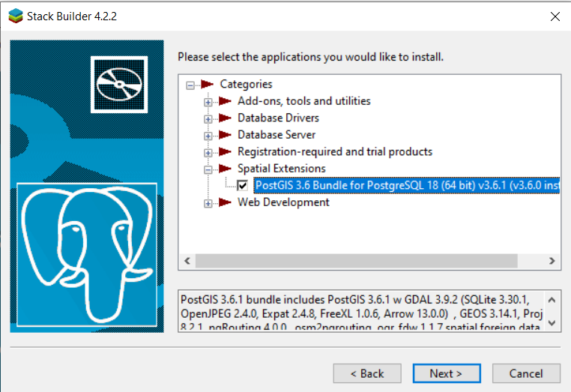Select the Web Development label
This screenshot has height=392, width=571.
[x=283, y=202]
